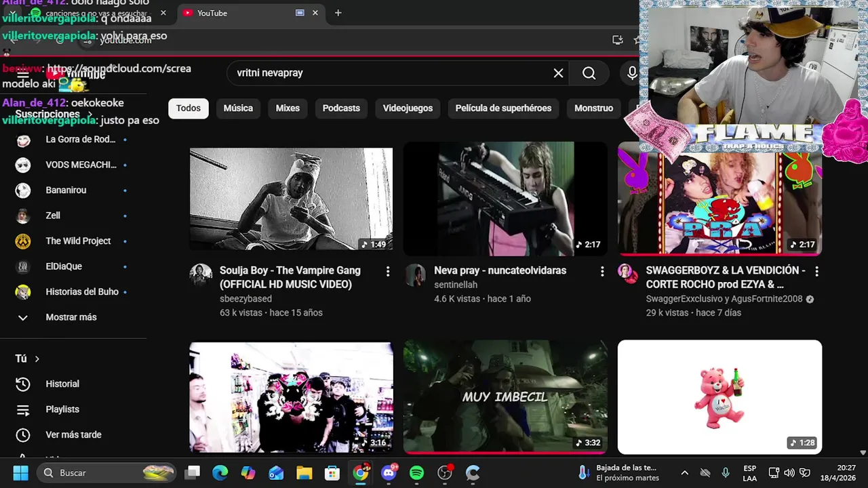
Task: Open Copilot from taskbar
Action: coord(248,472)
